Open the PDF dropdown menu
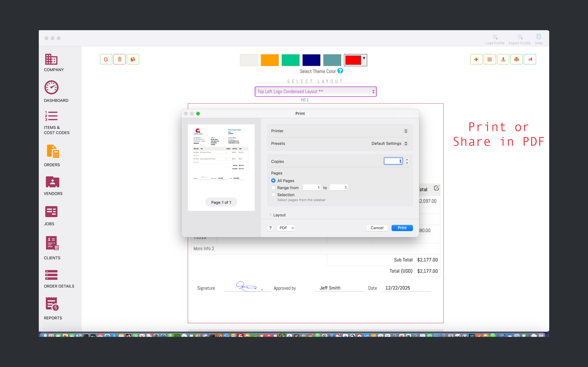The height and width of the screenshot is (367, 588). point(286,228)
